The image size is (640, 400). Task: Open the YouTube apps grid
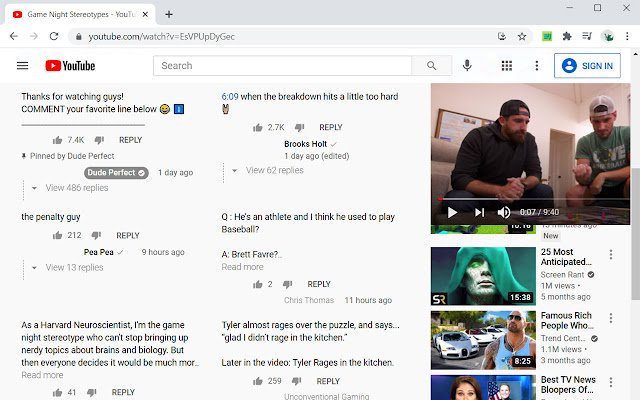(x=507, y=65)
